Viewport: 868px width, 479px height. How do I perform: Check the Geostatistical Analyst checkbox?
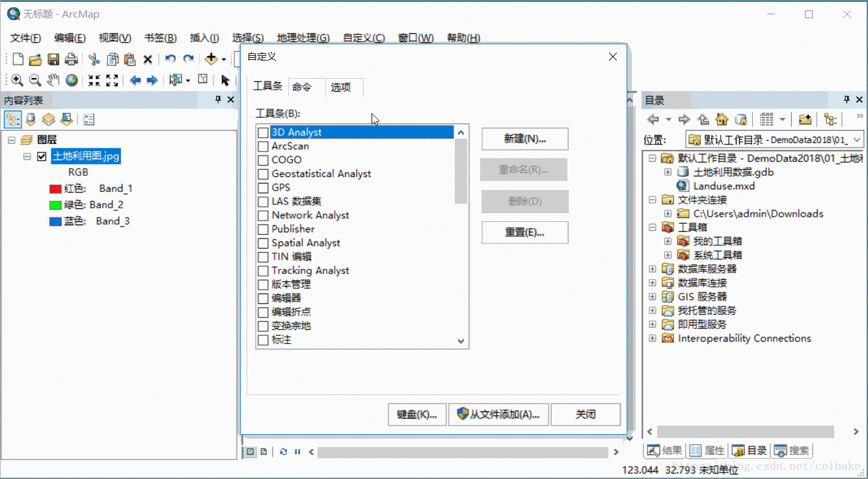[263, 174]
